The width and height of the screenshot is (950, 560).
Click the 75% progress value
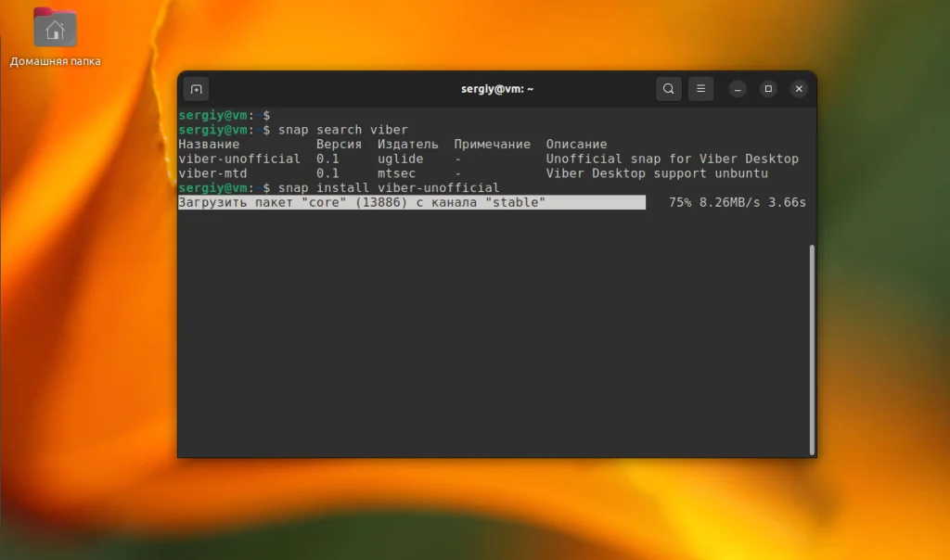point(680,202)
